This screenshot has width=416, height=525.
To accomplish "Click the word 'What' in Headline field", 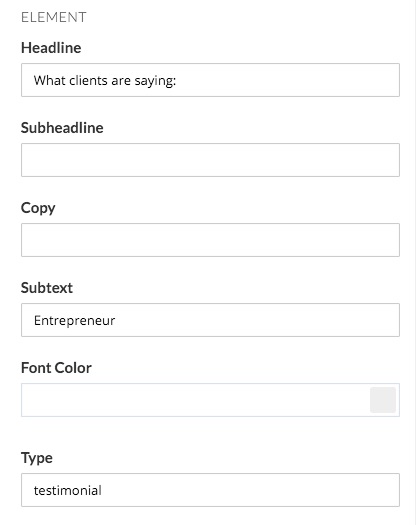I will 50,81.
